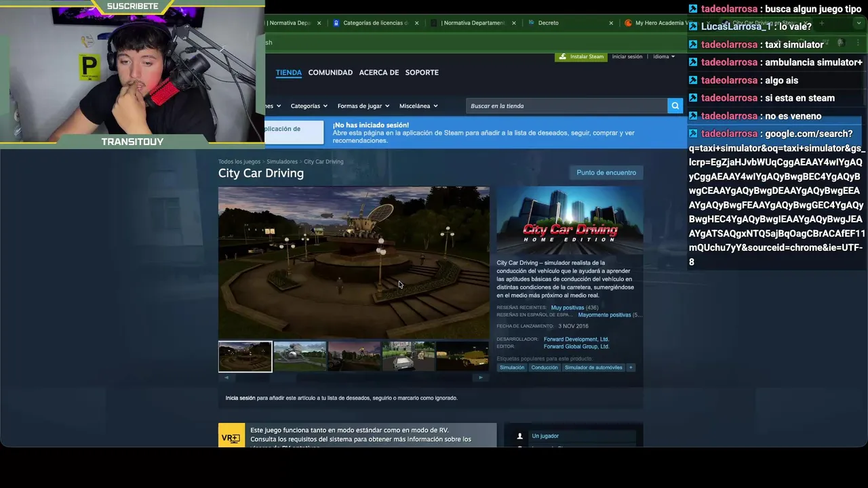Click chat message "si esta en steam"
868x488 pixels.
tap(800, 98)
